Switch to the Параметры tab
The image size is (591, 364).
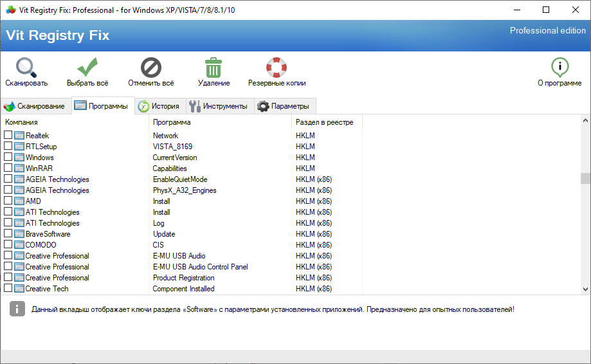coord(286,106)
